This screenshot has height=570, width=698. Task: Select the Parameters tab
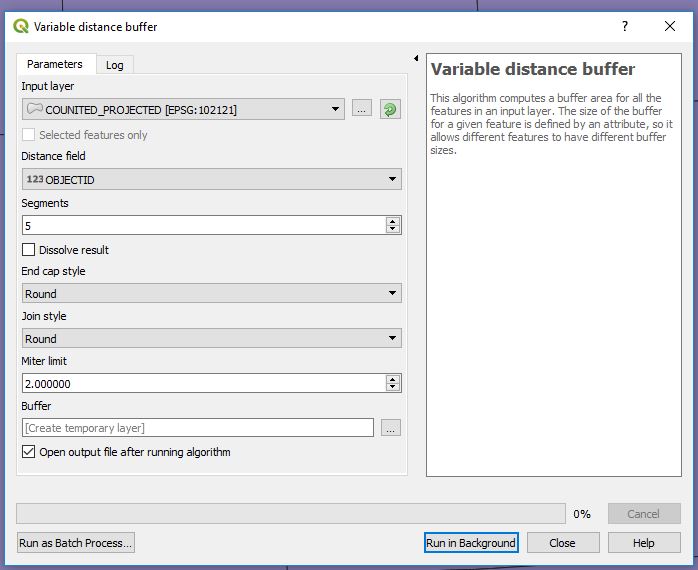tap(55, 64)
